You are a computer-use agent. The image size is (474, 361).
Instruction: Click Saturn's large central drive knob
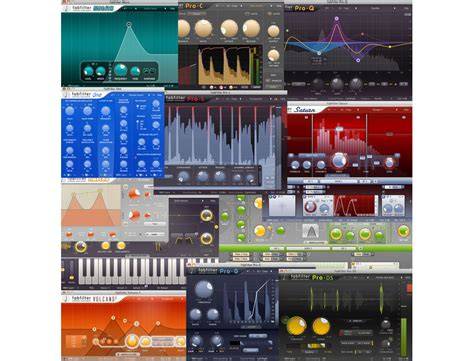(339, 161)
